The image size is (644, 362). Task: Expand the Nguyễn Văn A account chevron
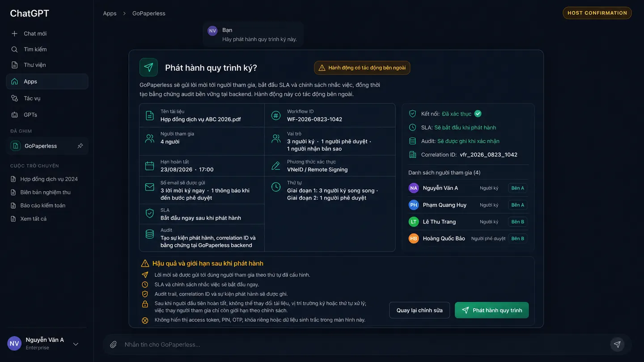(x=76, y=344)
